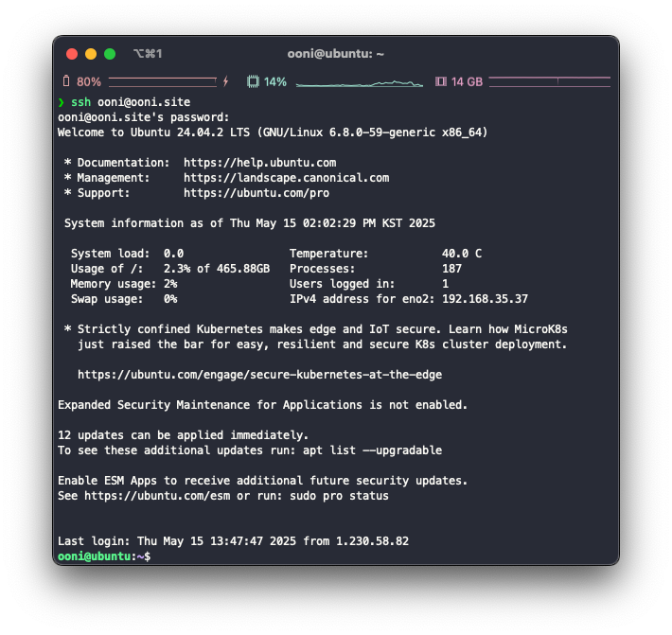The image size is (672, 635).
Task: Click the CPU chip icon
Action: (x=253, y=81)
